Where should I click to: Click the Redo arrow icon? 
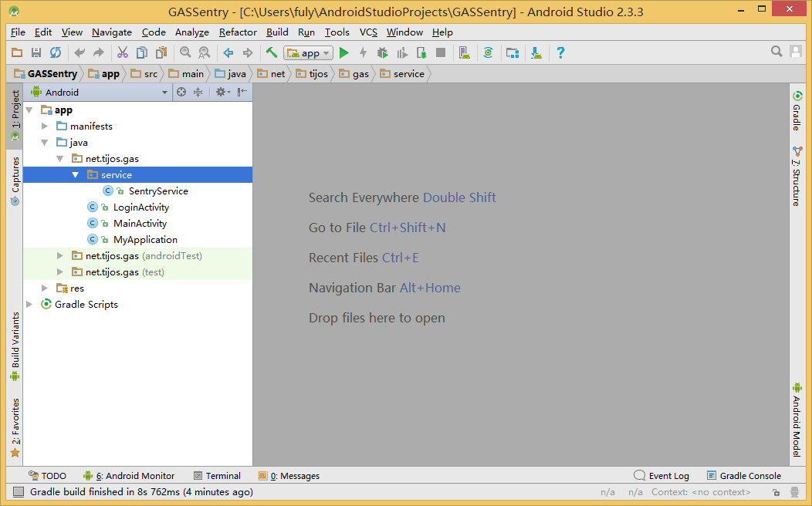[98, 52]
